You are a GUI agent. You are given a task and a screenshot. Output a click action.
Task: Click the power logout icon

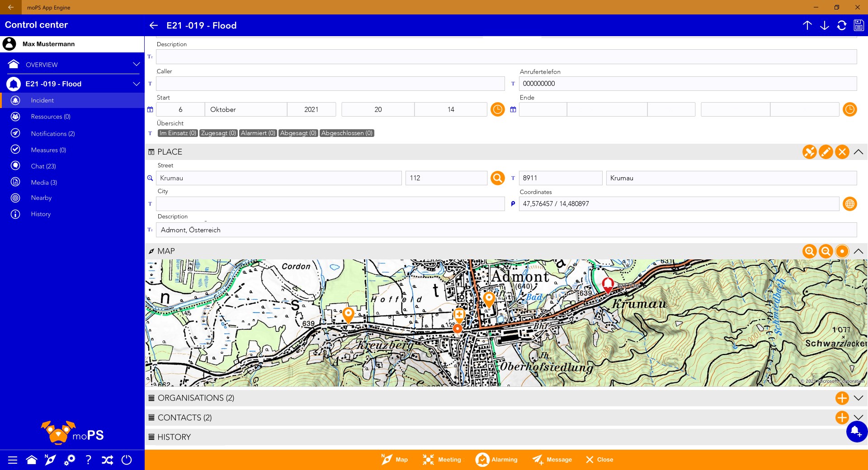click(x=127, y=460)
